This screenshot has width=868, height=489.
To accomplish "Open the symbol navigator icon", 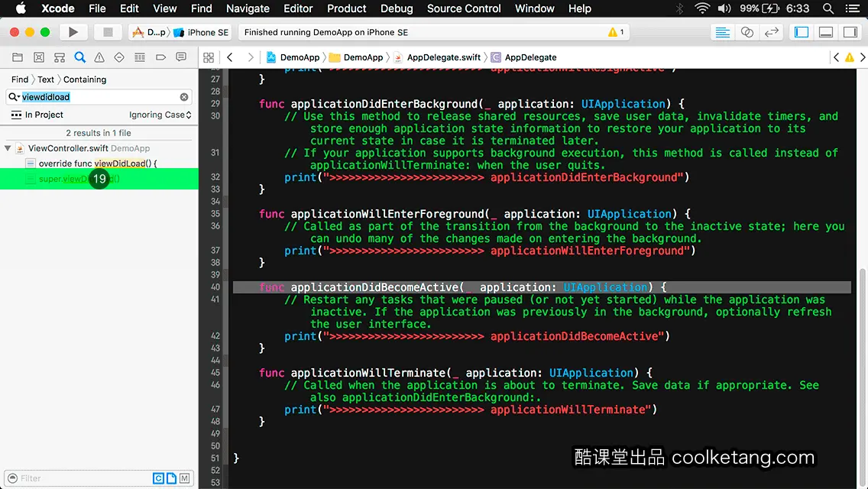I will [60, 57].
